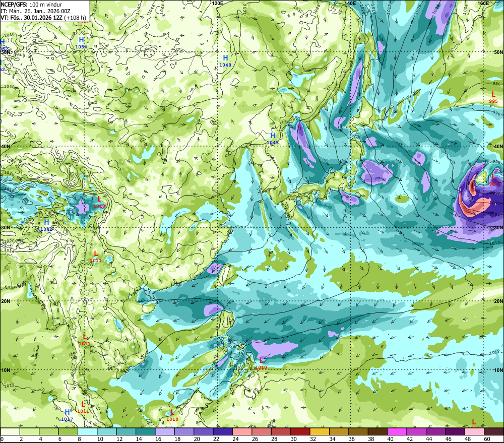Click the 30–32 dark red legend swatch
Image resolution: width=504 pixels, height=443 pixels.
point(300,431)
